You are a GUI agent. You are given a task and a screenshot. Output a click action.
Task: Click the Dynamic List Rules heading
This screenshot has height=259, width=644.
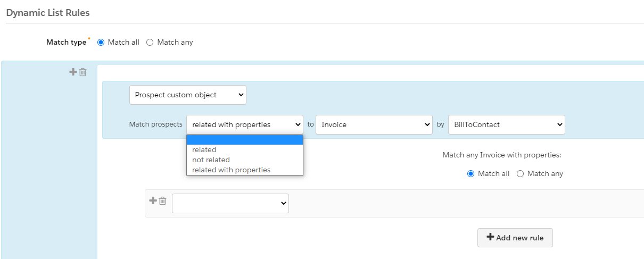[x=48, y=13]
